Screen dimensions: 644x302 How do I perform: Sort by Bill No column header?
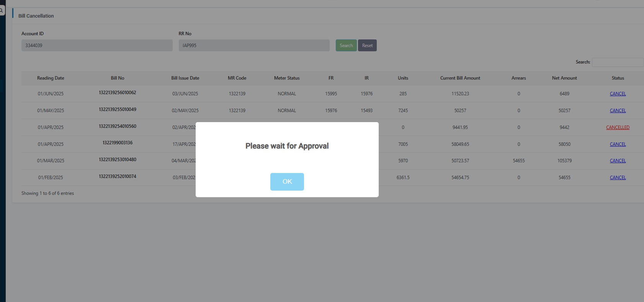(x=118, y=78)
